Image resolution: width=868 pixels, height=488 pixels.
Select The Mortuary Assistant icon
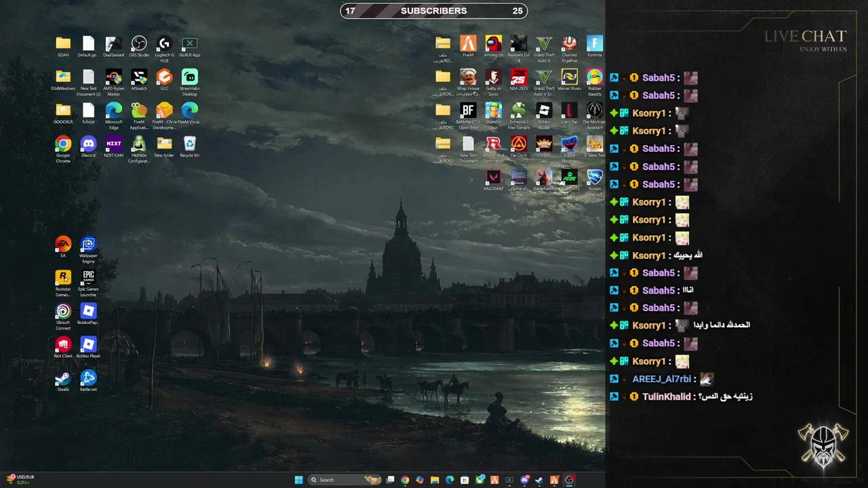click(x=595, y=117)
